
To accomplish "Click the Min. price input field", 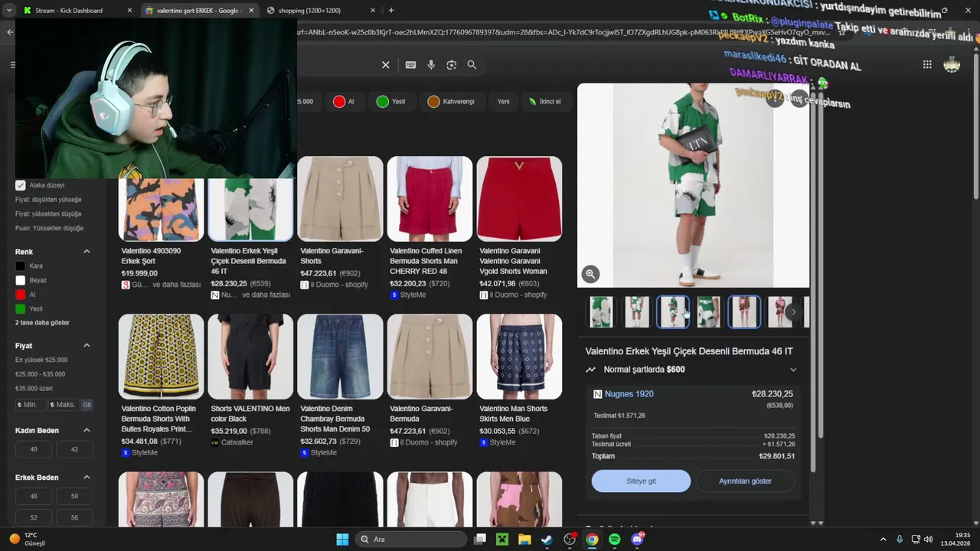I will [31, 405].
